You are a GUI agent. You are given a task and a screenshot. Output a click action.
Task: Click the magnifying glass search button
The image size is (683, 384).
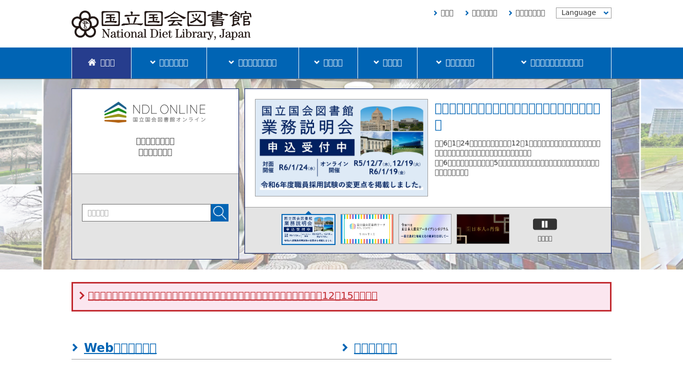[x=220, y=213]
